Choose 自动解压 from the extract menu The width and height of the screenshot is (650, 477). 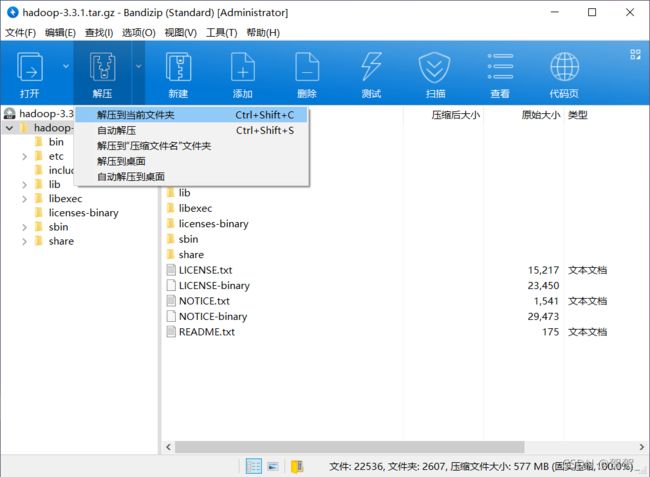[x=192, y=131]
